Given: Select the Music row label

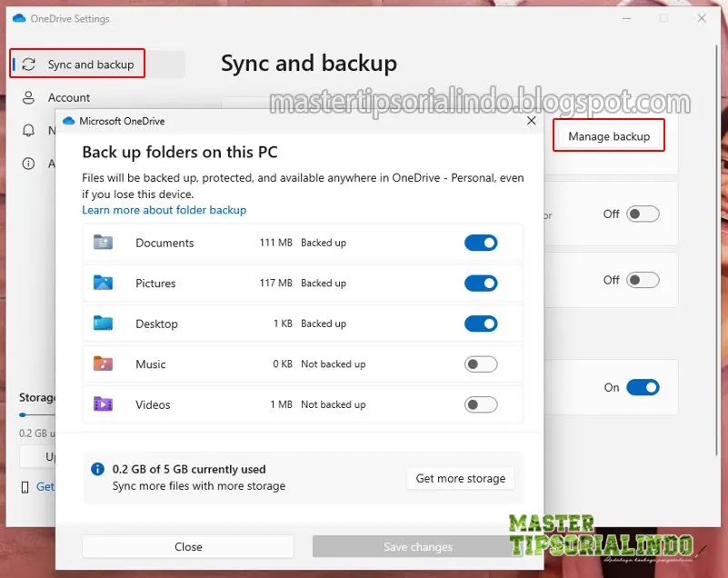Looking at the screenshot, I should pyautogui.click(x=151, y=364).
